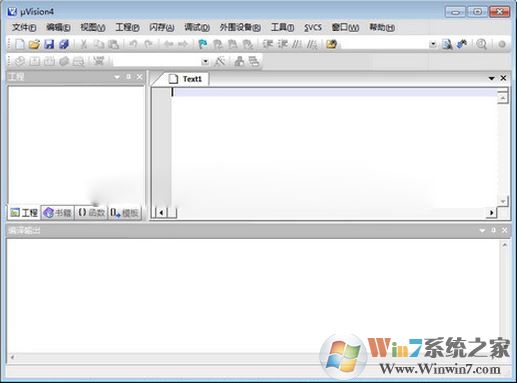Open the 文件 (File) menu
517x383 pixels.
coord(24,27)
